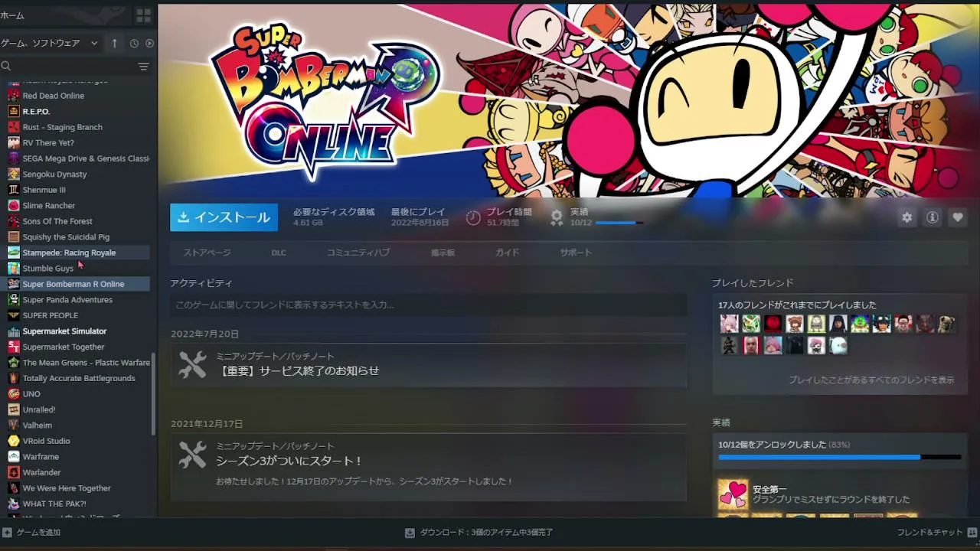This screenshot has height=551, width=980.
Task: Select Sengoku Dynasty game icon
Action: tap(13, 174)
